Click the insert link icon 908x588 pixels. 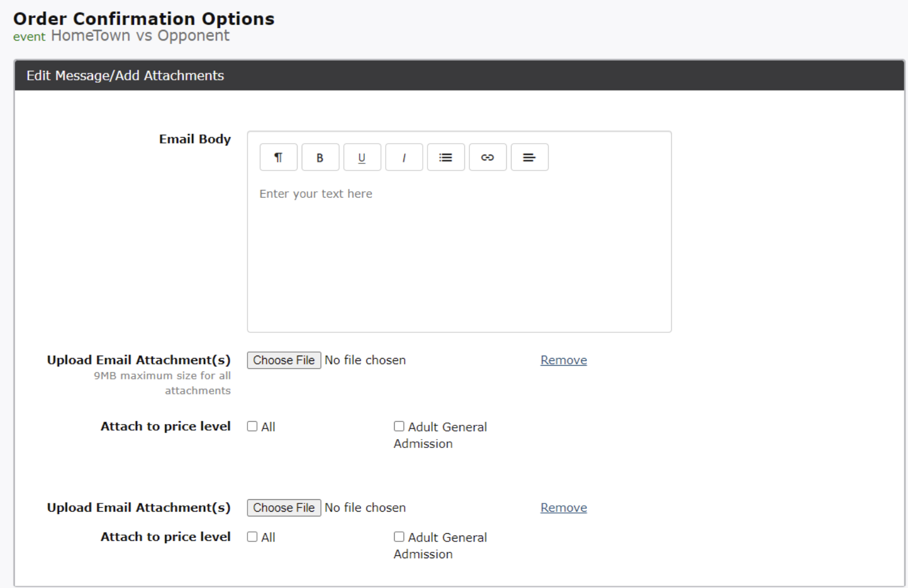coord(487,157)
